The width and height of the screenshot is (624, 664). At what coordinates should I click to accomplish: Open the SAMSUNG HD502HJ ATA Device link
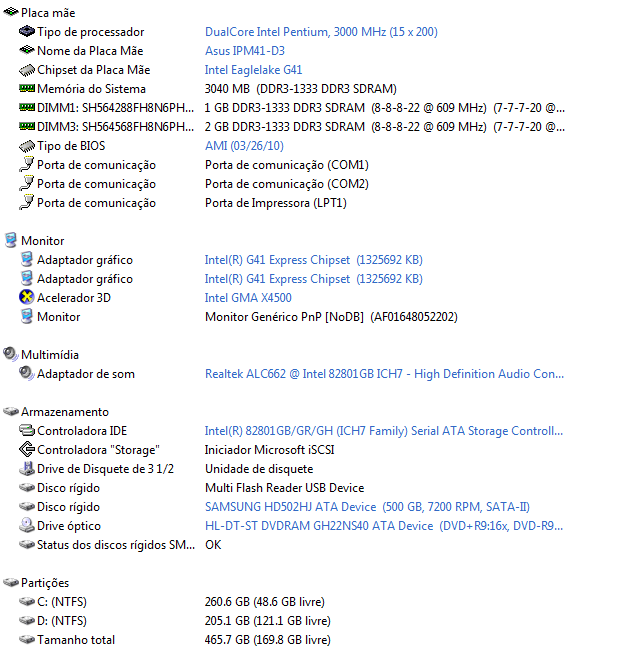367,507
